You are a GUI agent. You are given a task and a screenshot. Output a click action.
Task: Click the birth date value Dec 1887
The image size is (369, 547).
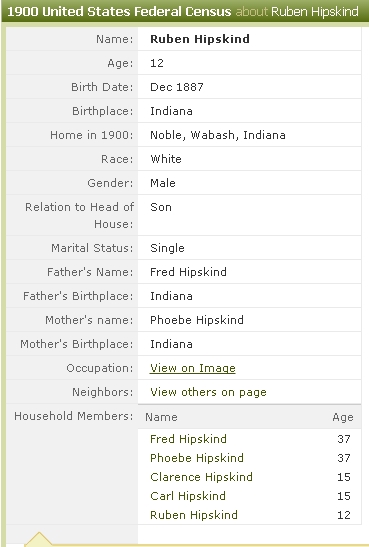point(177,87)
